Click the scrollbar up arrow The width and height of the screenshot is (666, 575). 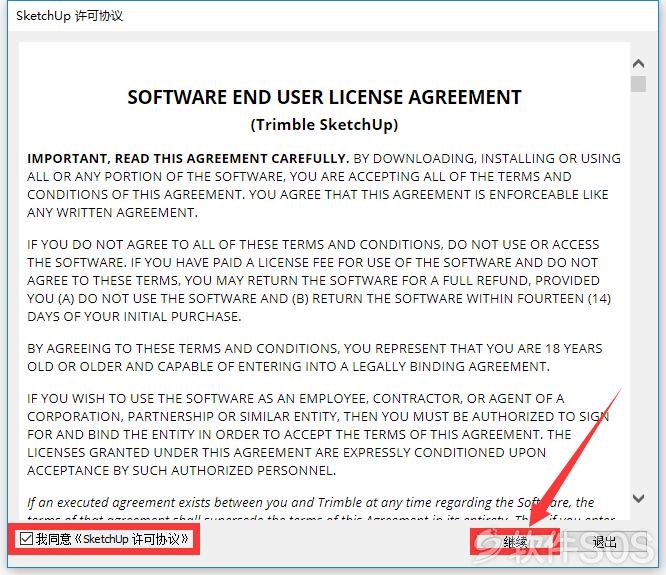[x=638, y=64]
